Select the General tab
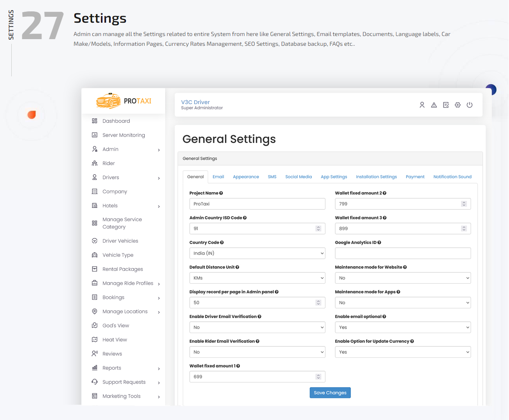The height and width of the screenshot is (420, 509). 195,177
